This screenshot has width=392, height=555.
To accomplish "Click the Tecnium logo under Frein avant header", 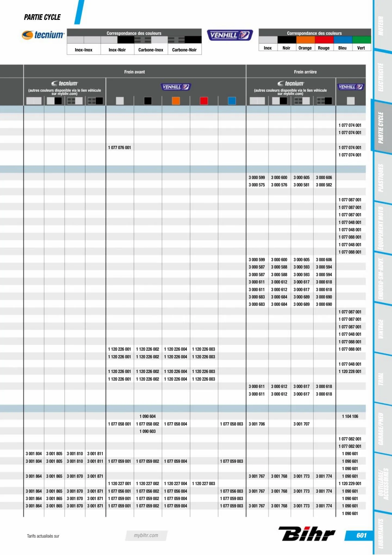I will point(65,83).
